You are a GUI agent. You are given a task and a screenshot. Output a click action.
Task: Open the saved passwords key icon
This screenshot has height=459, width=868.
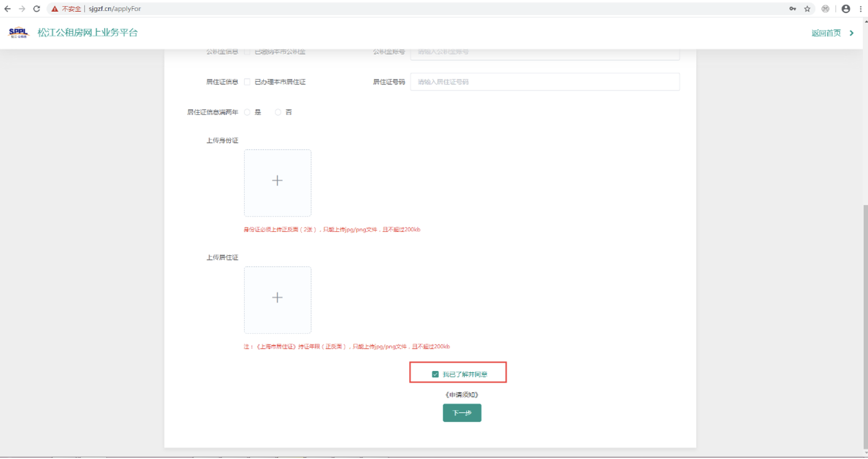tap(793, 9)
